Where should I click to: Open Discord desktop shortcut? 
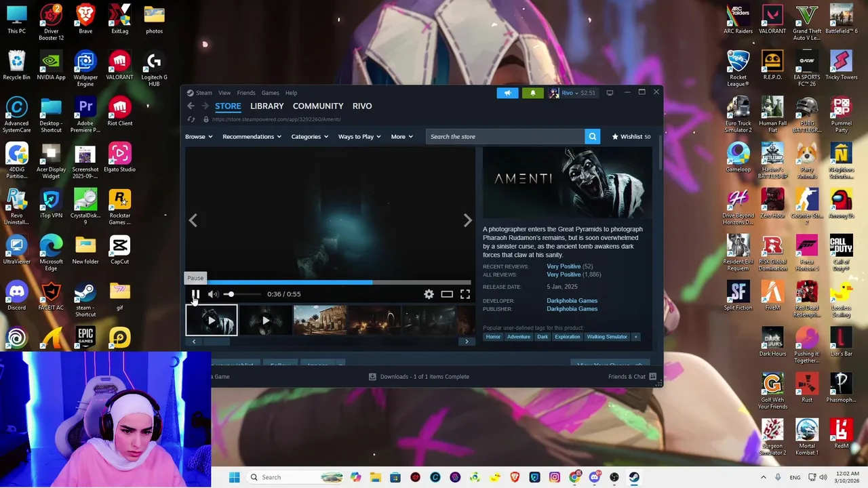(x=16, y=297)
